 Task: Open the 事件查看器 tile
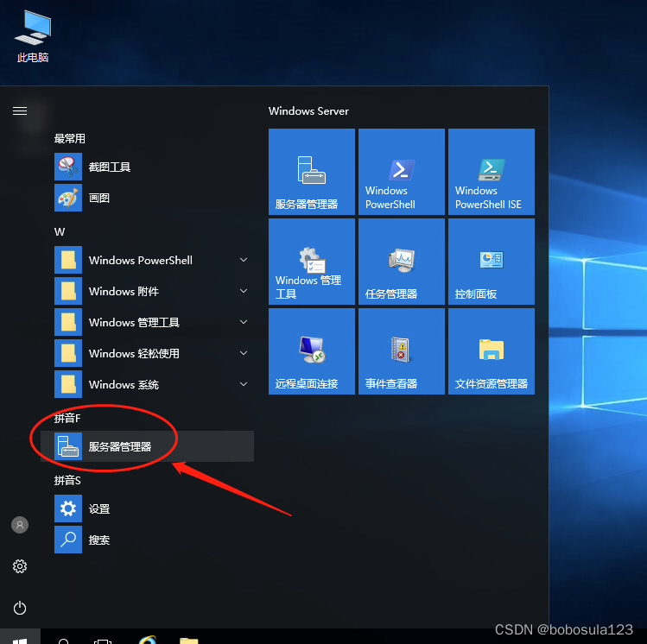tap(402, 351)
